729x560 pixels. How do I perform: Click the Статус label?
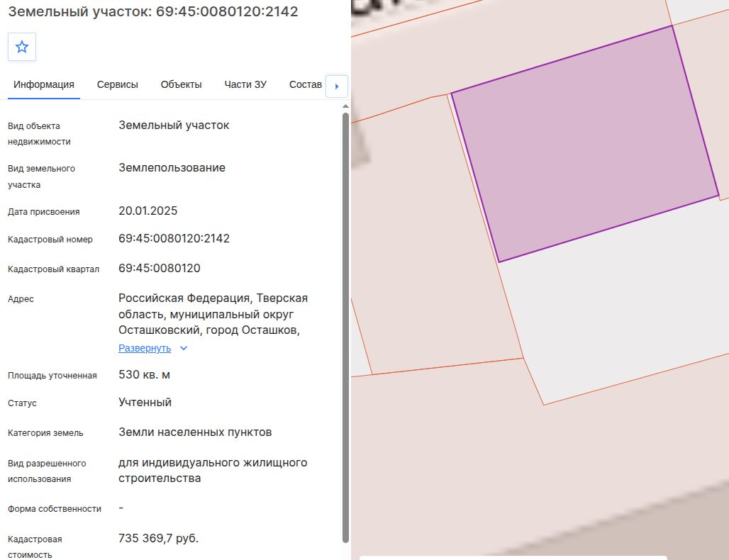pyautogui.click(x=22, y=403)
